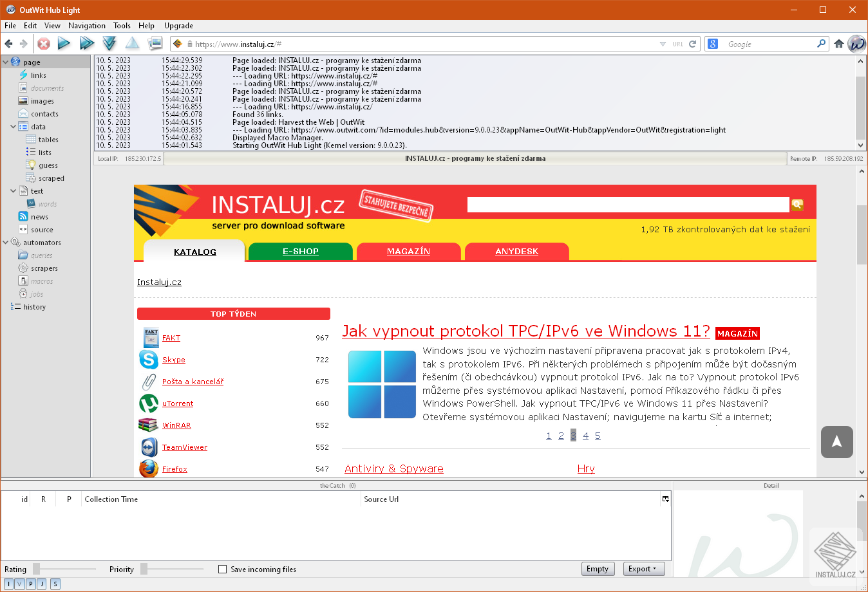This screenshot has width=868, height=592.
Task: Collapse the data node in the sidebar tree
Action: coord(14,127)
